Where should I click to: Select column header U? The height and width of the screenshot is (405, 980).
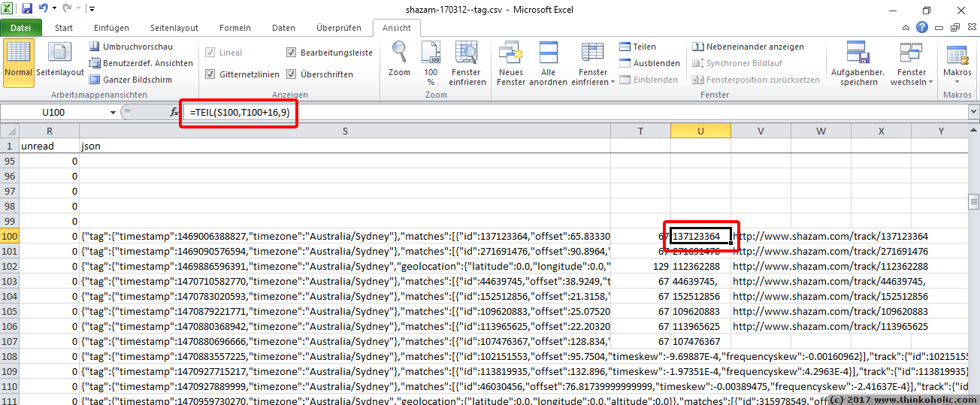(x=700, y=131)
